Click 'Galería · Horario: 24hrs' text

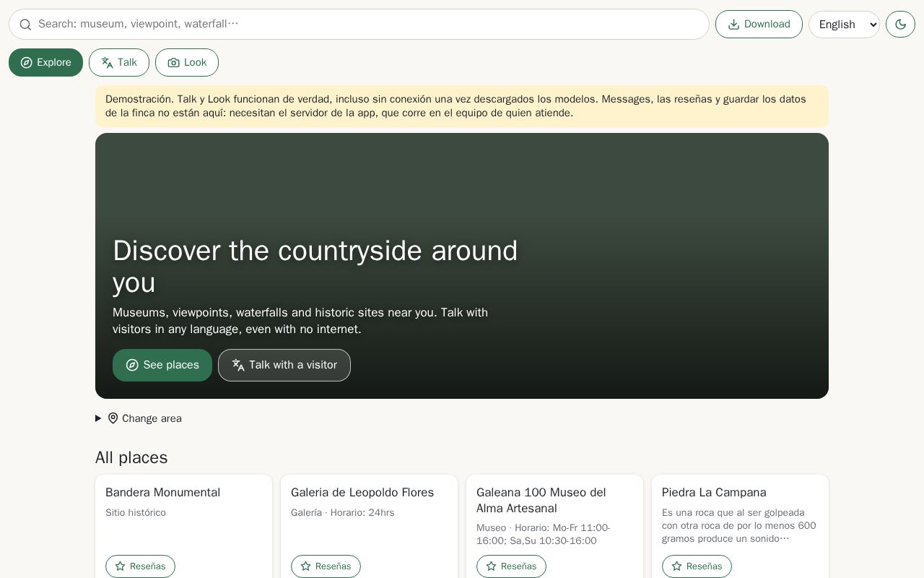(343, 513)
